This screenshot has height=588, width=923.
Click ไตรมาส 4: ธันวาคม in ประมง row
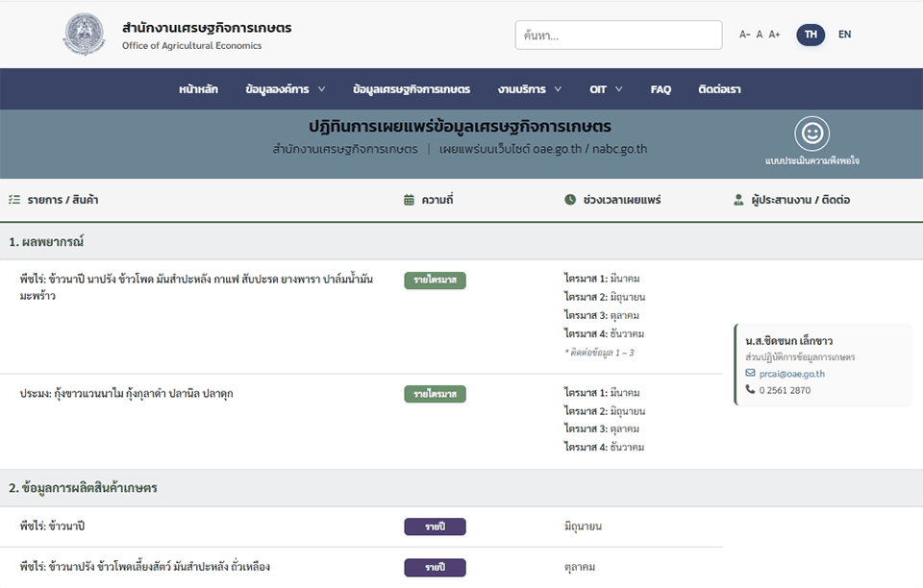click(x=604, y=448)
